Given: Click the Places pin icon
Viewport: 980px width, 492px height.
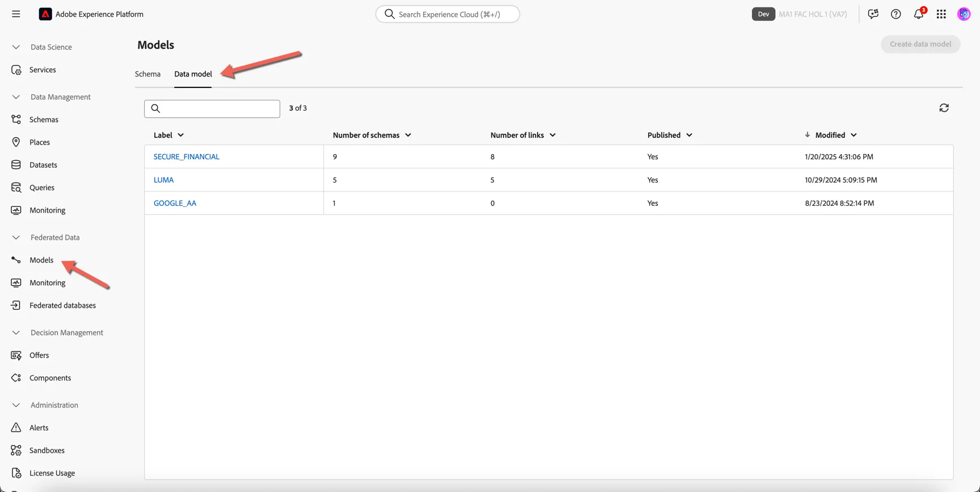Looking at the screenshot, I should (x=16, y=142).
